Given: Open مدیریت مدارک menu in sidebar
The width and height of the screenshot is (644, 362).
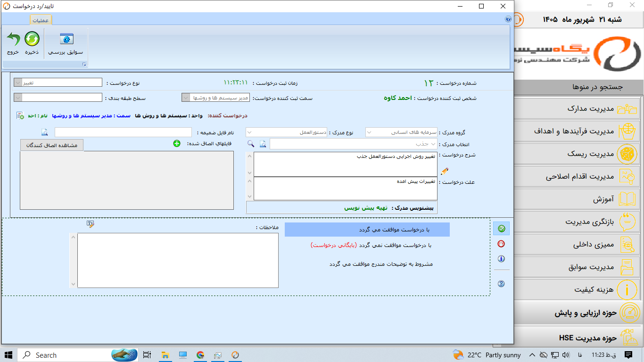Looking at the screenshot, I should [577, 109].
